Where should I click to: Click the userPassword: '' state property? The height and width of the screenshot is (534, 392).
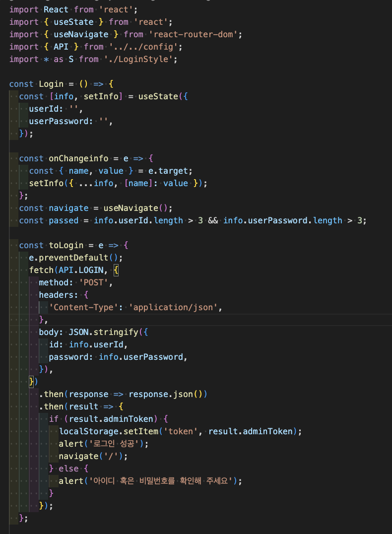pos(71,121)
